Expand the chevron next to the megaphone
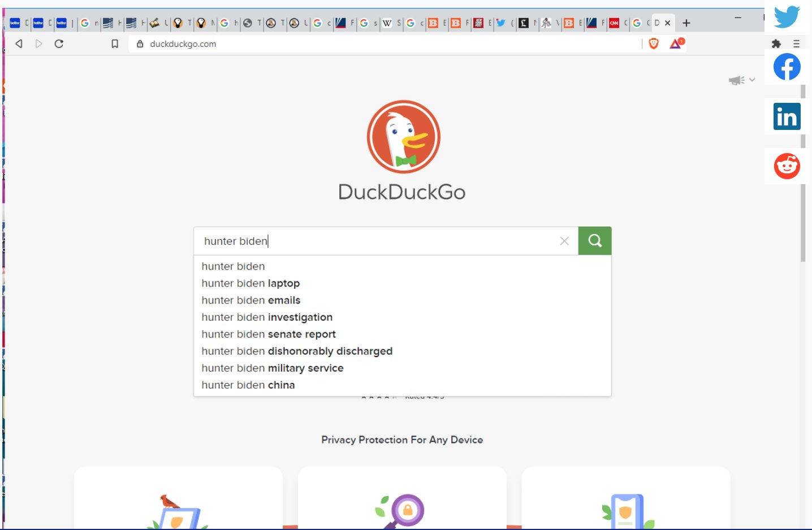 tap(752, 80)
